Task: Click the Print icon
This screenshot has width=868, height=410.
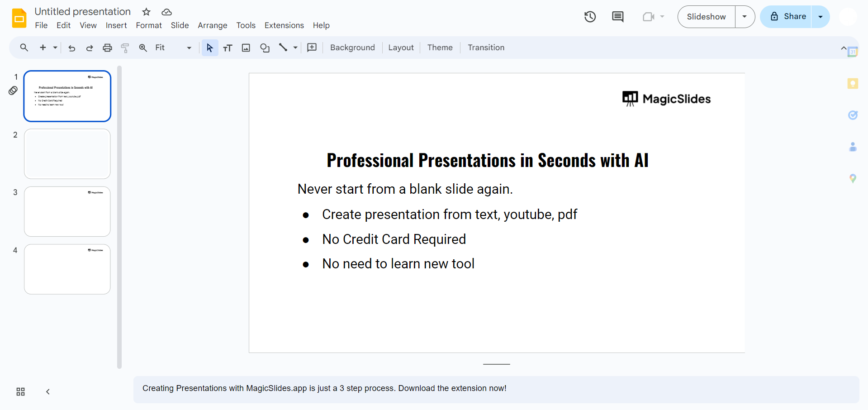Action: pyautogui.click(x=107, y=48)
